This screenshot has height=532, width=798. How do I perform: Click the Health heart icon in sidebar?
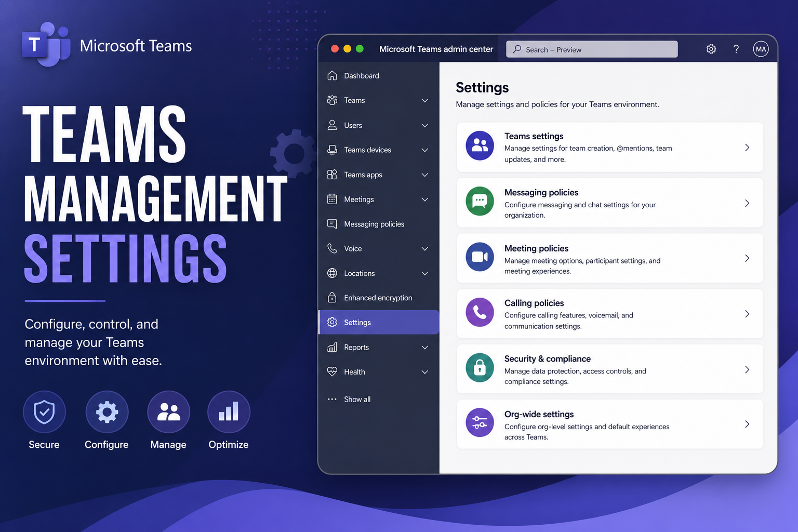332,371
